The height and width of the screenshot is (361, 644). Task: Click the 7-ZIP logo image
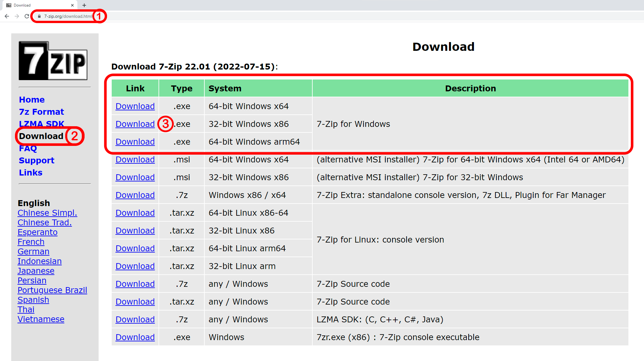53,60
